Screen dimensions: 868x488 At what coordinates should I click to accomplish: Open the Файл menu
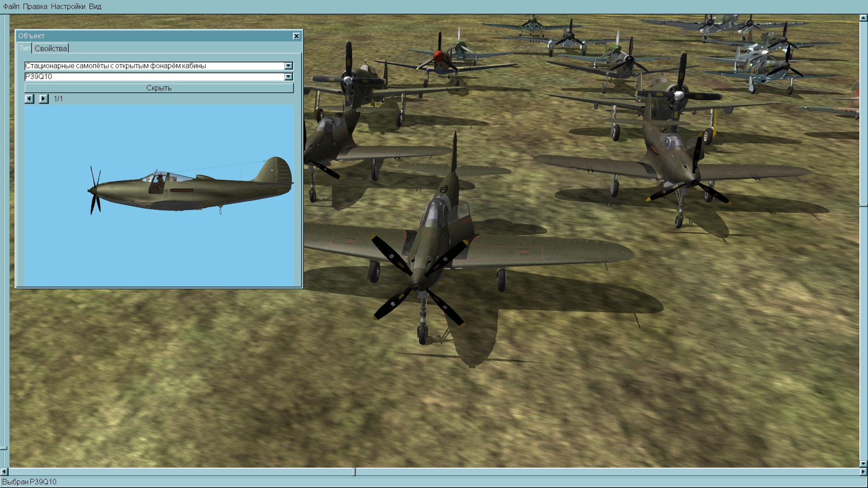(11, 6)
